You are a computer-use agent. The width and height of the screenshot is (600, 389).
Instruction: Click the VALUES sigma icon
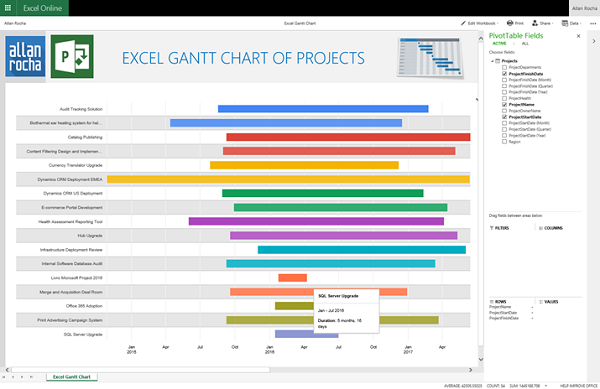point(541,302)
